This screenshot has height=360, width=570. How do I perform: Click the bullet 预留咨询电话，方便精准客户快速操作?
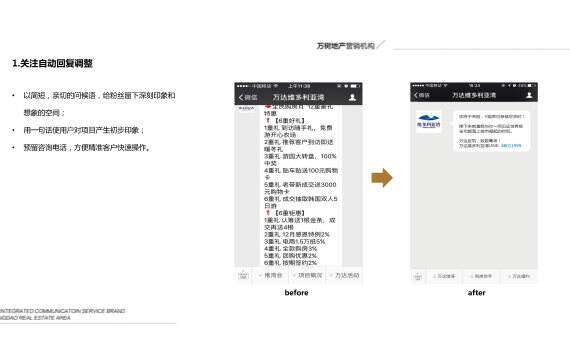tap(87, 148)
